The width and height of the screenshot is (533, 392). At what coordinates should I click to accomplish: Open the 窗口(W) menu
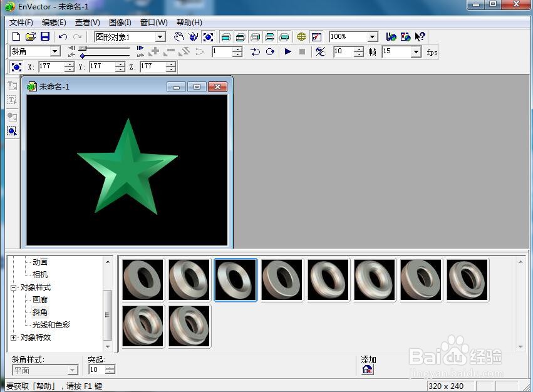pyautogui.click(x=153, y=23)
